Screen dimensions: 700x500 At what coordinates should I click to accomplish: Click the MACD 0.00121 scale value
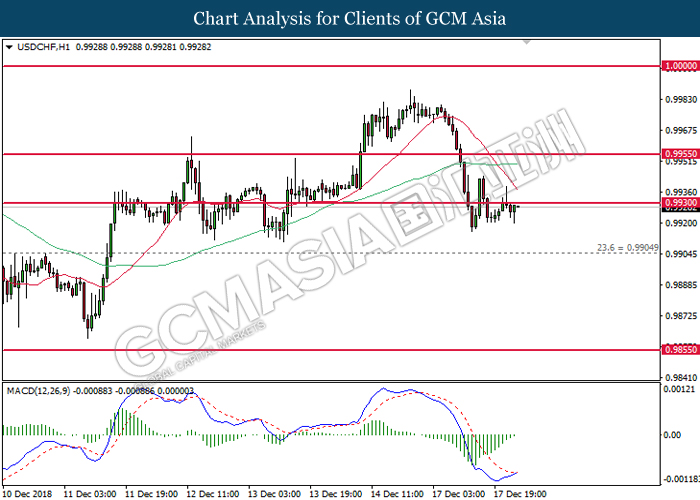(x=679, y=389)
